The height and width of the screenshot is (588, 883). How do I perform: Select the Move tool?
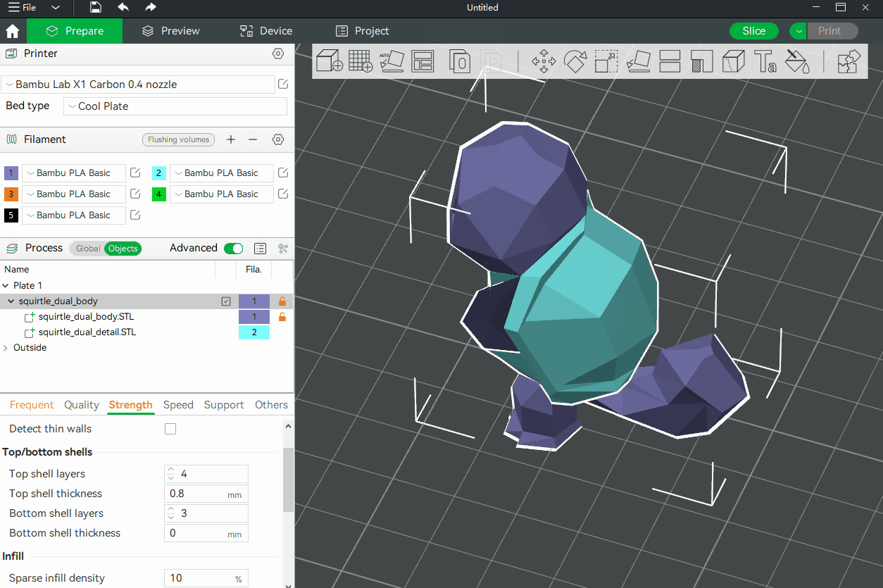(544, 61)
